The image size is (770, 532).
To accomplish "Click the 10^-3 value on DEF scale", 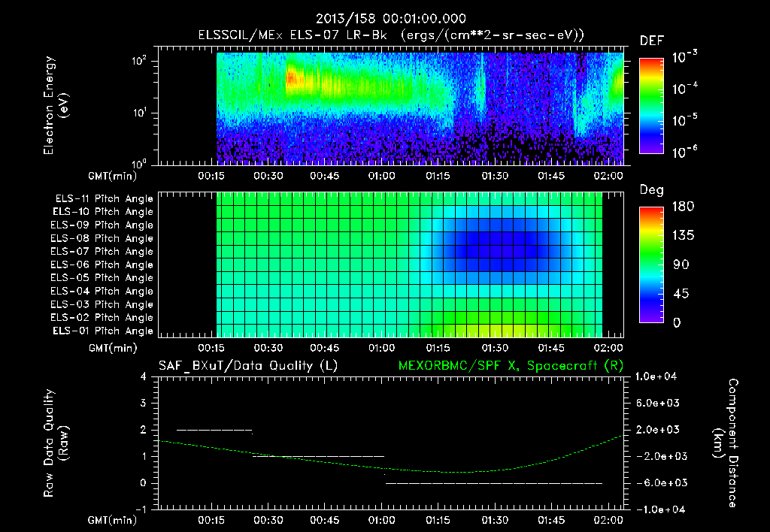I will click(x=684, y=57).
